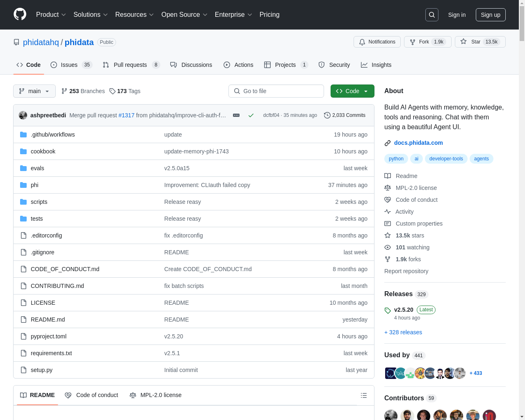
Task: Open the .gitignore file
Action: coord(42,252)
